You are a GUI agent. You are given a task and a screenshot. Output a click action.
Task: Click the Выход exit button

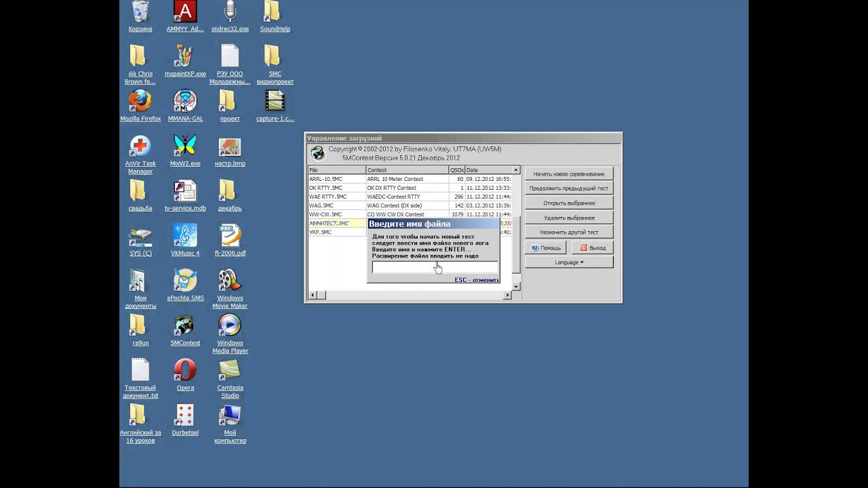coord(593,248)
